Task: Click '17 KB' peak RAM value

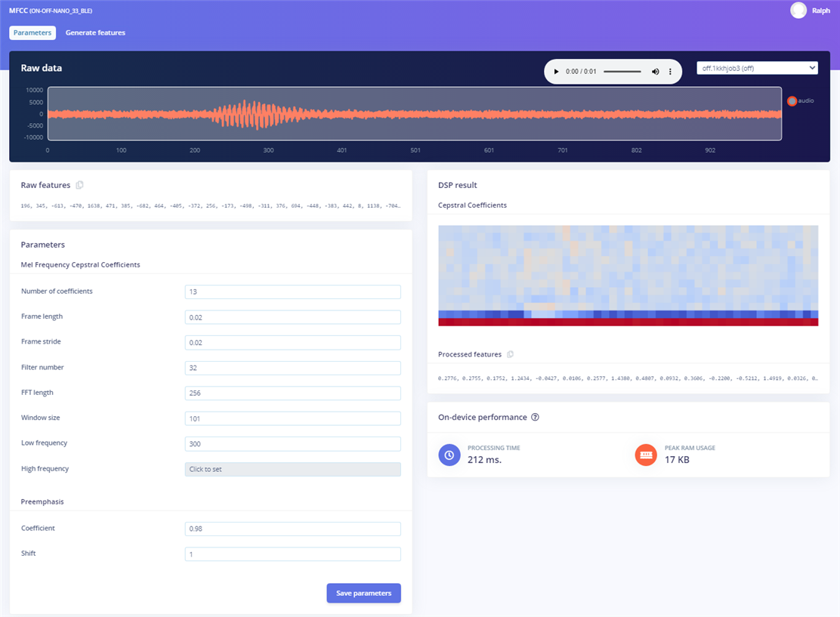Action: 677,459
